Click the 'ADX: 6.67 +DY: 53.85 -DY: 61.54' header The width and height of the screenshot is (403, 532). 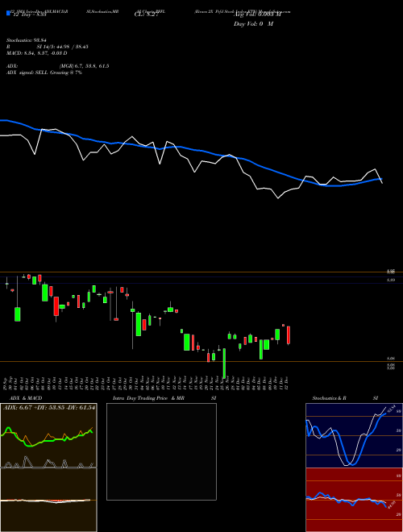coord(49,407)
